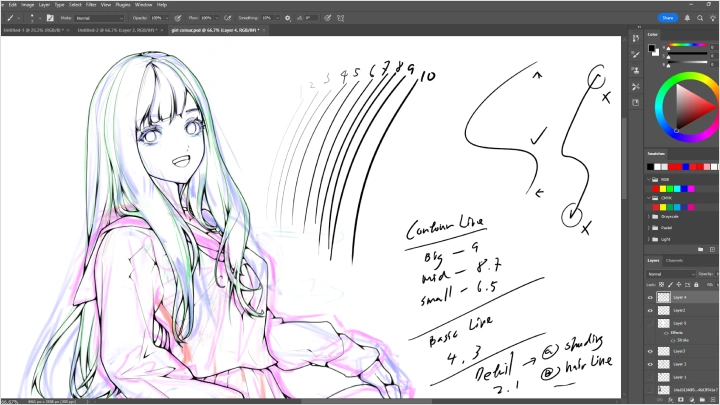Open the Plugins menu
This screenshot has height=405, width=720.
123,5
